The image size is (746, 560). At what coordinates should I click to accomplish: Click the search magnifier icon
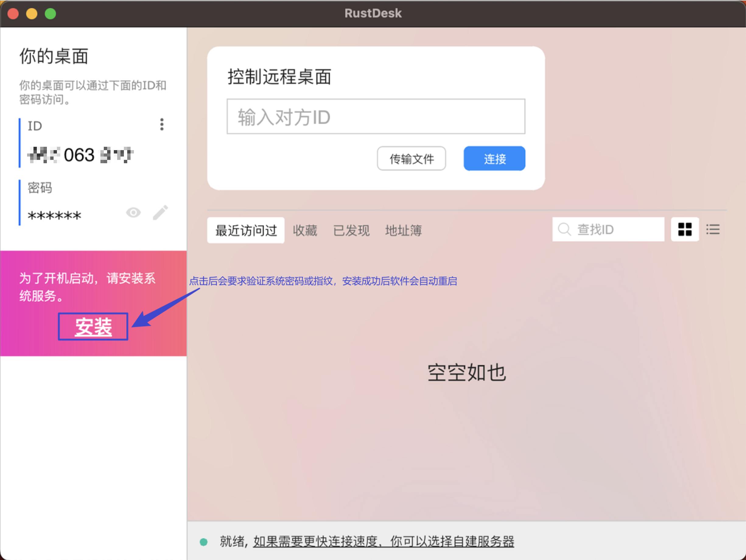[x=564, y=229]
